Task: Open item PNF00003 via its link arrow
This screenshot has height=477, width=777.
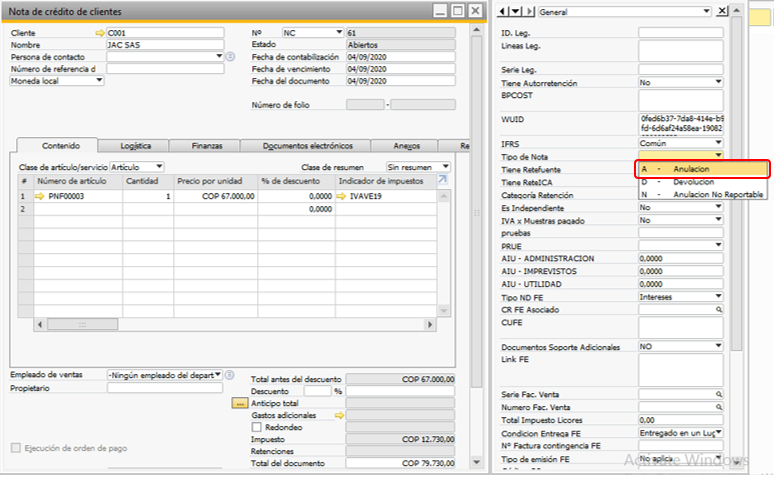Action: coord(40,197)
